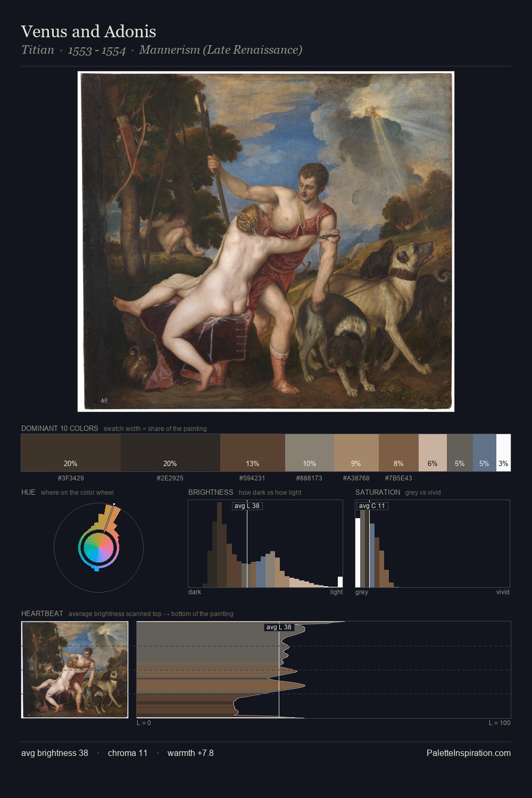Click the 'light' brightness axis label

(x=337, y=592)
